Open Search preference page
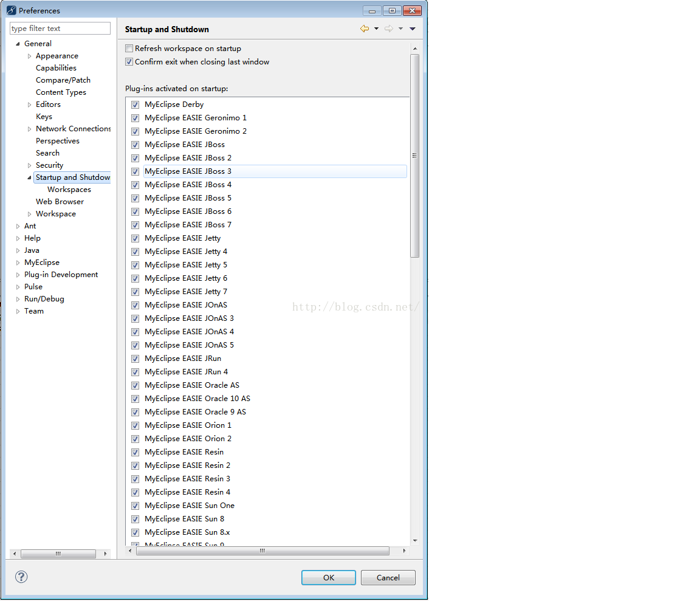Screen dimensions: 700x601 click(47, 153)
